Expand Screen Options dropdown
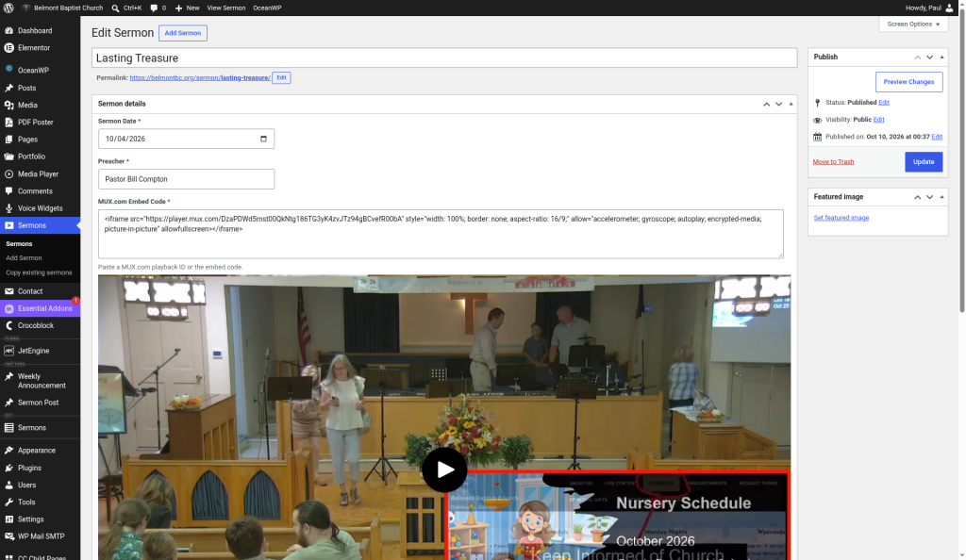This screenshot has height=560, width=966. pyautogui.click(x=913, y=24)
